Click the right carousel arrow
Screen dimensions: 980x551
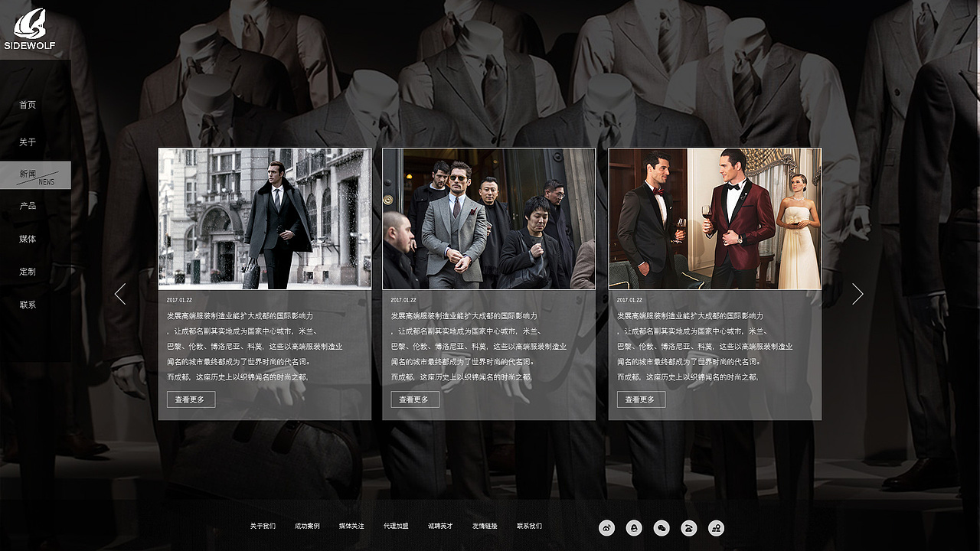tap(857, 294)
